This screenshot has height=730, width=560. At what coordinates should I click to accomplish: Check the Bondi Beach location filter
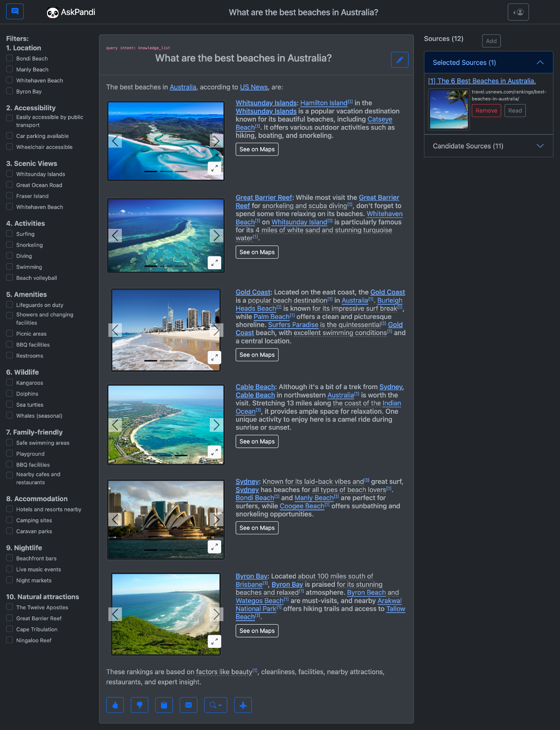pos(9,58)
